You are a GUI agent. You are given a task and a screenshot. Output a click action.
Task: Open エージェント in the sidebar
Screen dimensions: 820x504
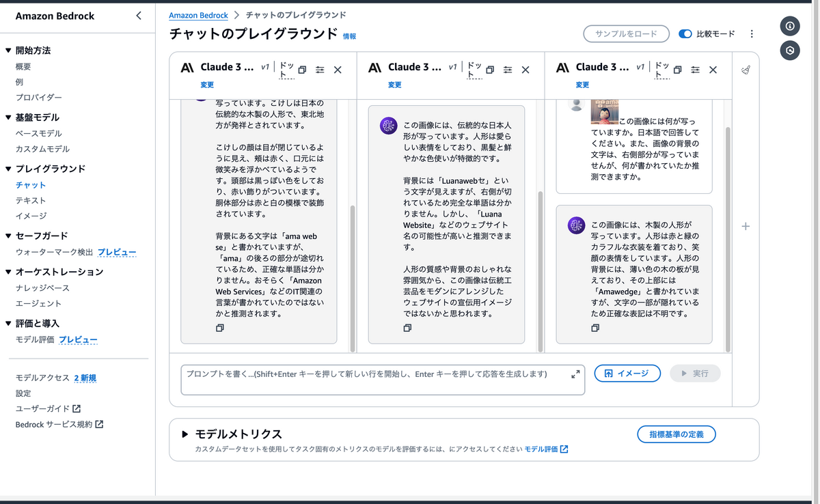point(38,303)
